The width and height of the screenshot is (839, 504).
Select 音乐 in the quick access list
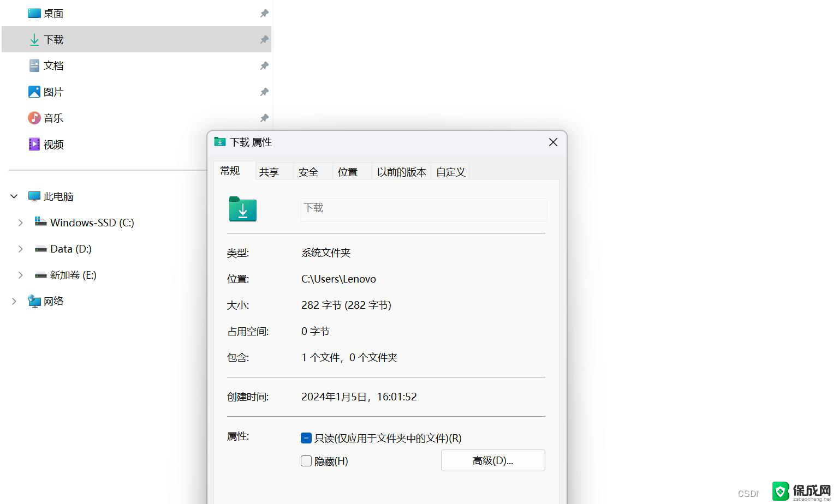(53, 118)
